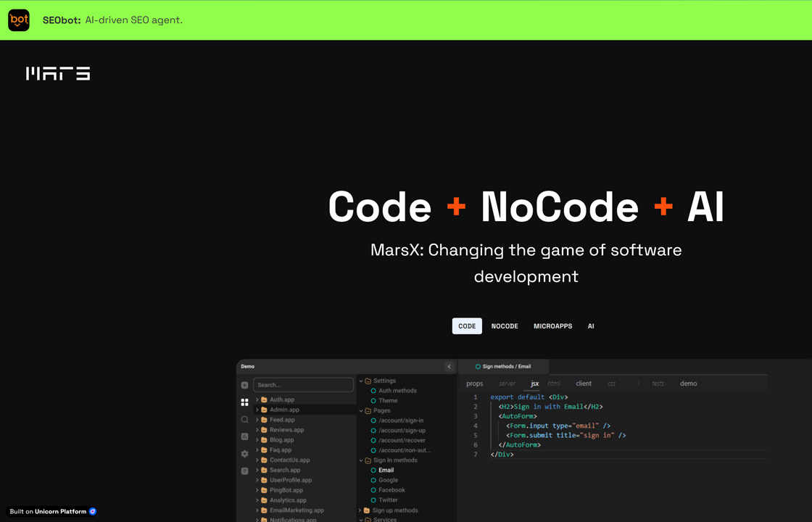Select the four-square apps grid icon
The width and height of the screenshot is (812, 522).
[x=244, y=402]
